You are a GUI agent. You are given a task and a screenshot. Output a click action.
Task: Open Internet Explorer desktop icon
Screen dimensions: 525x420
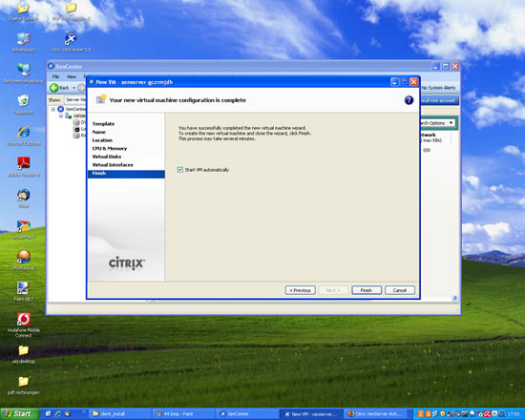point(24,136)
